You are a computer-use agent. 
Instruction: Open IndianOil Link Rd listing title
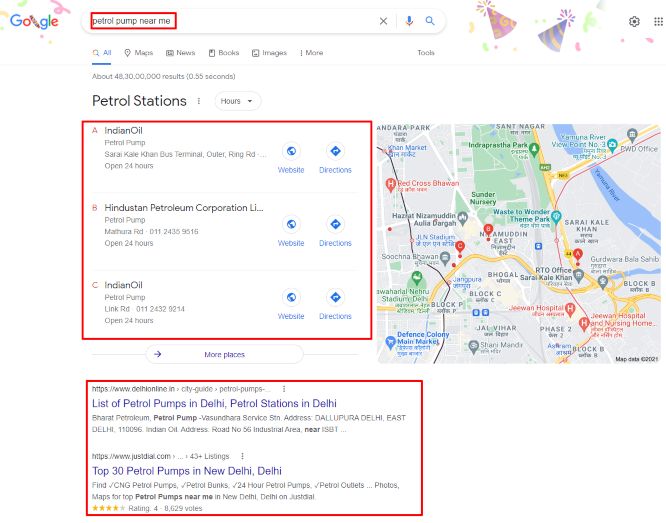pyautogui.click(x=123, y=285)
